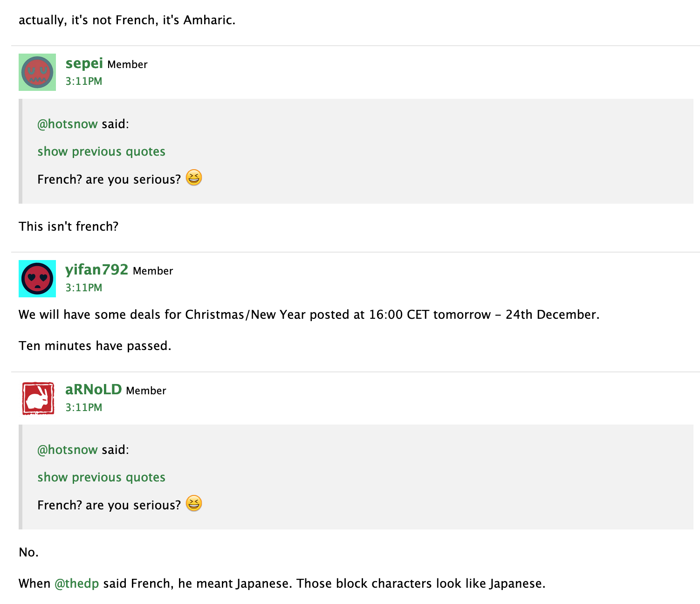Expand previous quotes in sepei's post
Image resolution: width=700 pixels, height=604 pixels.
pyautogui.click(x=101, y=152)
